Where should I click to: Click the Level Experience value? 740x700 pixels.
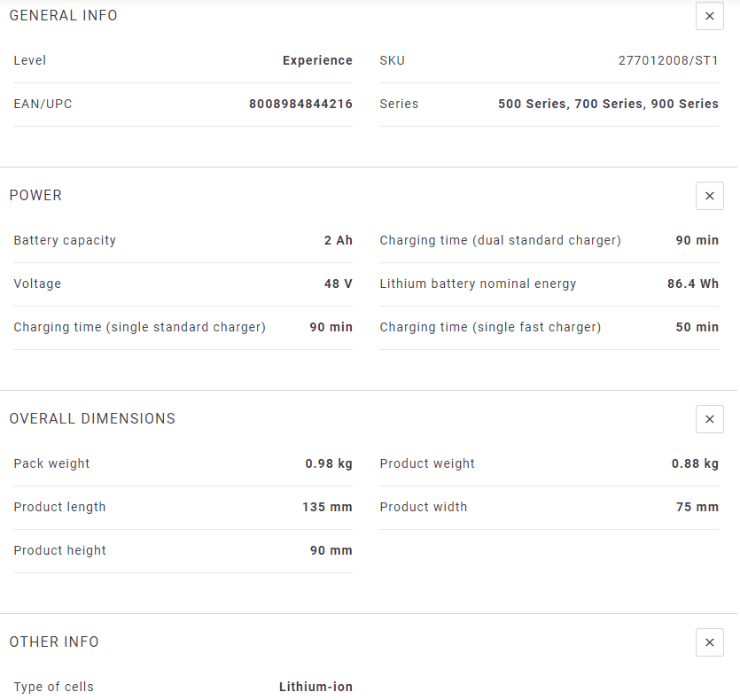[x=317, y=60]
